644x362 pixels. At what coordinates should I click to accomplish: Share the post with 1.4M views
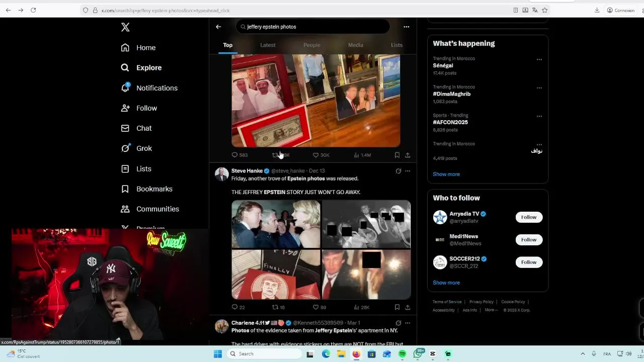pyautogui.click(x=408, y=155)
